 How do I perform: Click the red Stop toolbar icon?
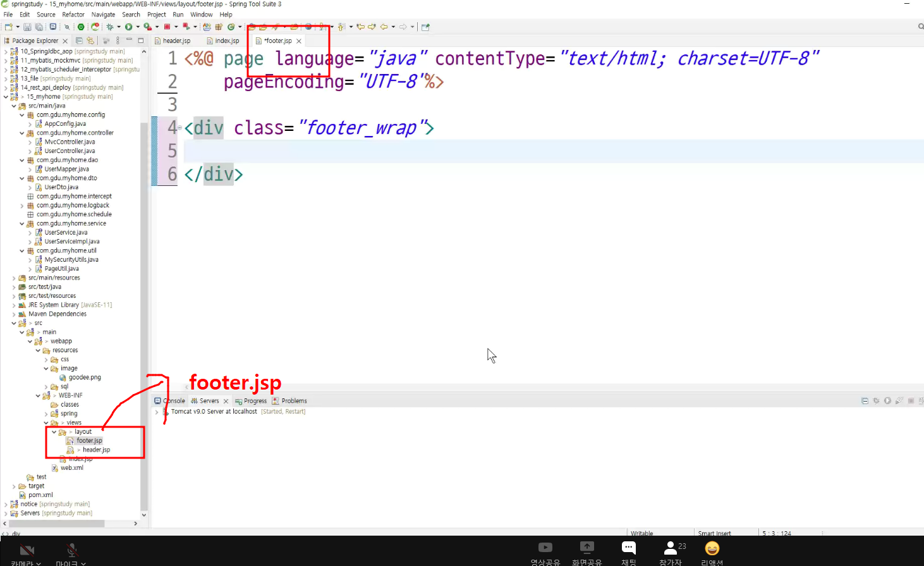pos(167,27)
